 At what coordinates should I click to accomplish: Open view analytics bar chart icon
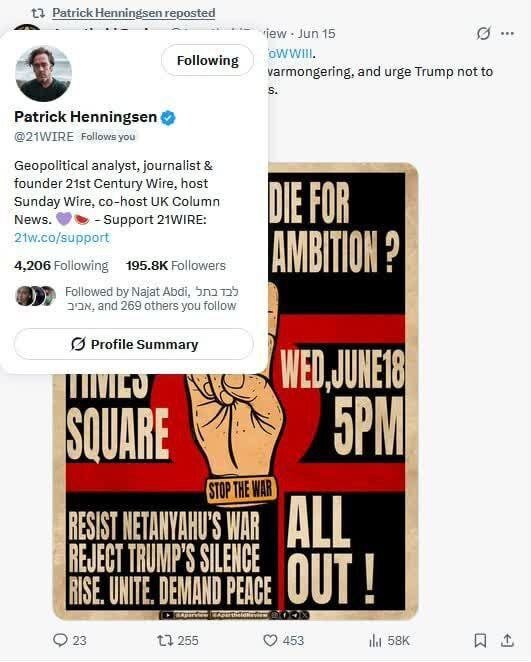(x=375, y=641)
